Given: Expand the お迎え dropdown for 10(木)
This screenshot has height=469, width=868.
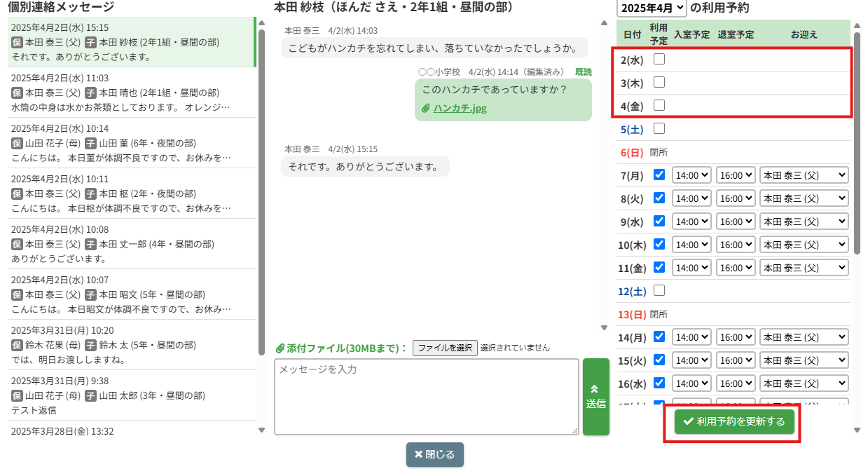Looking at the screenshot, I should tap(804, 245).
